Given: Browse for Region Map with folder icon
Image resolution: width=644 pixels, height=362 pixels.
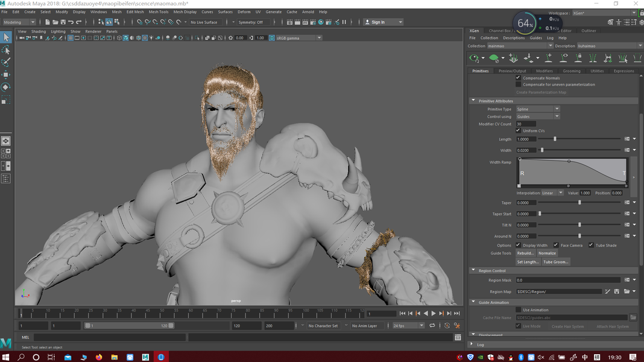Looking at the screenshot, I should [627, 292].
